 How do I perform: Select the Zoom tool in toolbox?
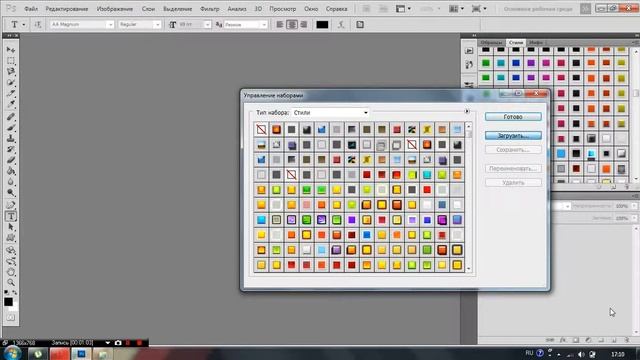11,282
